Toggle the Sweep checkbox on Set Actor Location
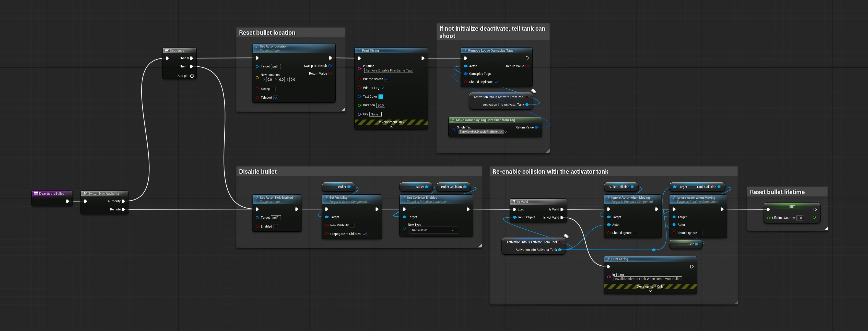868x331 pixels. [273, 89]
